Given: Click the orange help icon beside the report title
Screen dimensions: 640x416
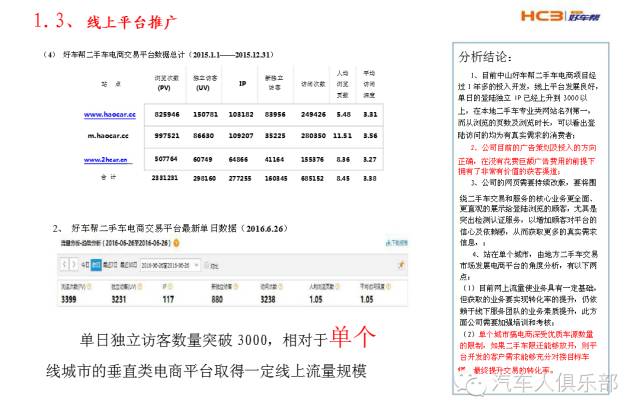Looking at the screenshot, I should coord(176,243).
